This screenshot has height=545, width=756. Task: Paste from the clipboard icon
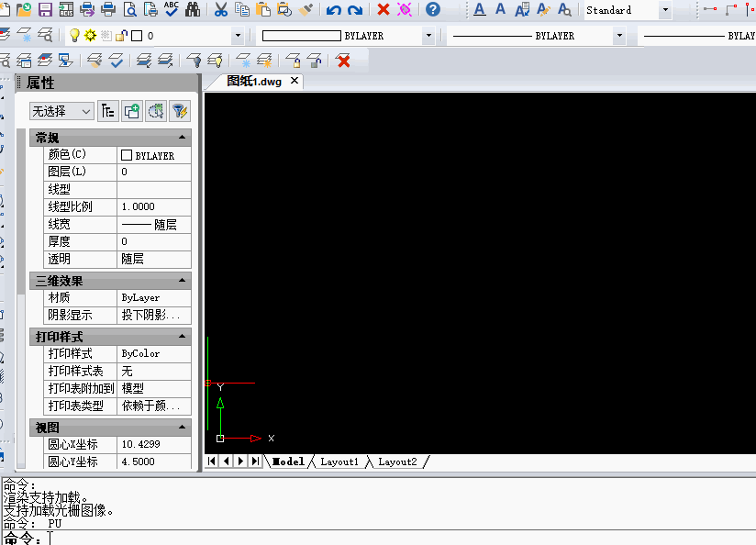262,9
